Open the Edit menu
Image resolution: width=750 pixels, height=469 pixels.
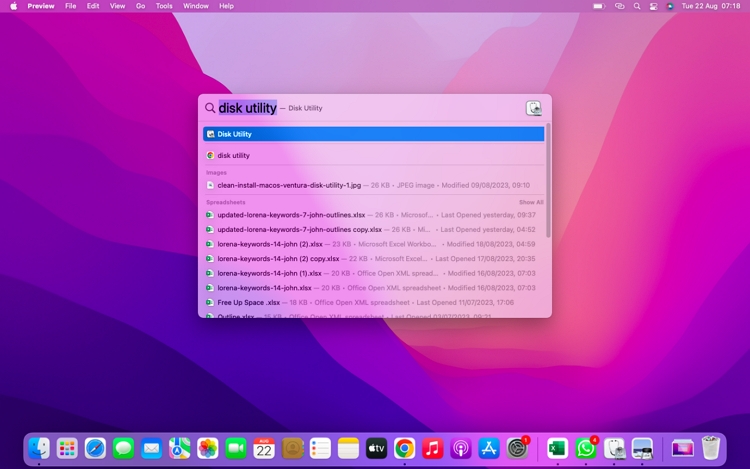[x=93, y=6]
